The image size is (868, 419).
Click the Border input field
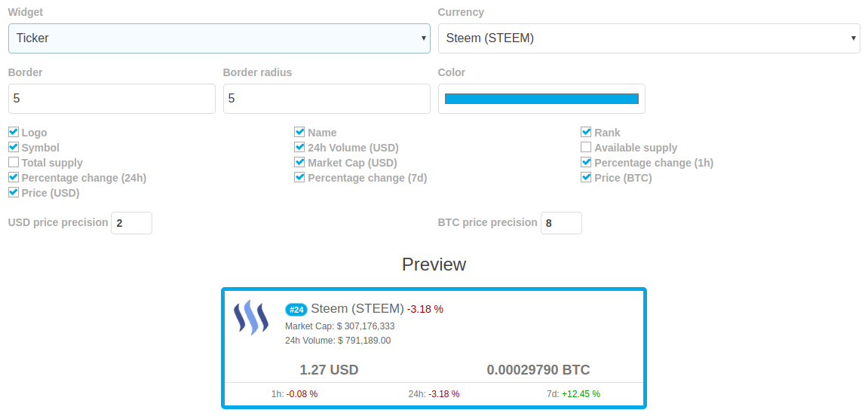(x=112, y=99)
